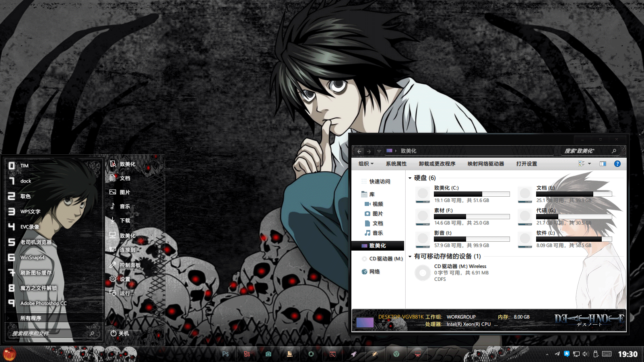Click 运行... in the Start menu
Image resolution: width=644 pixels, height=362 pixels.
[122, 293]
